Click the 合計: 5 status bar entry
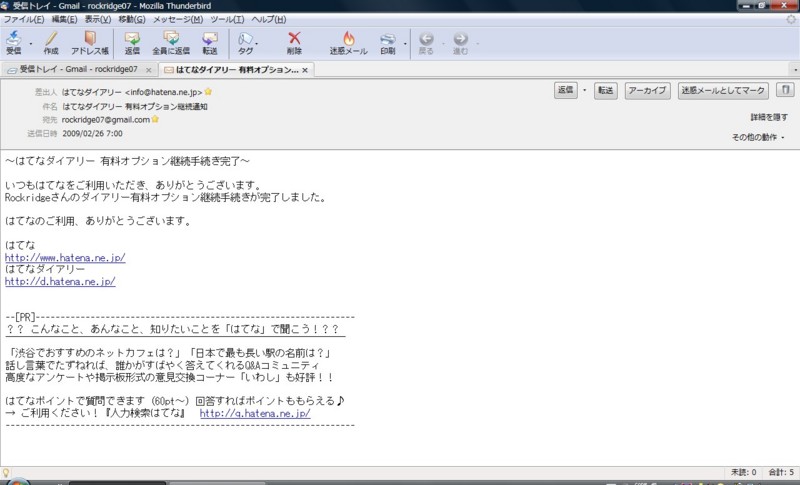The image size is (800, 485). click(781, 472)
